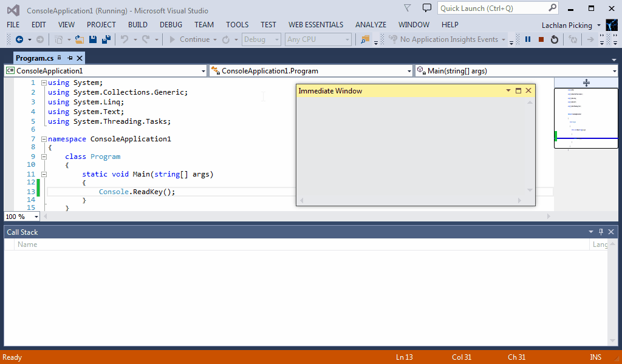Click the New Project icon in toolbar
The image size is (622, 364).
point(59,39)
